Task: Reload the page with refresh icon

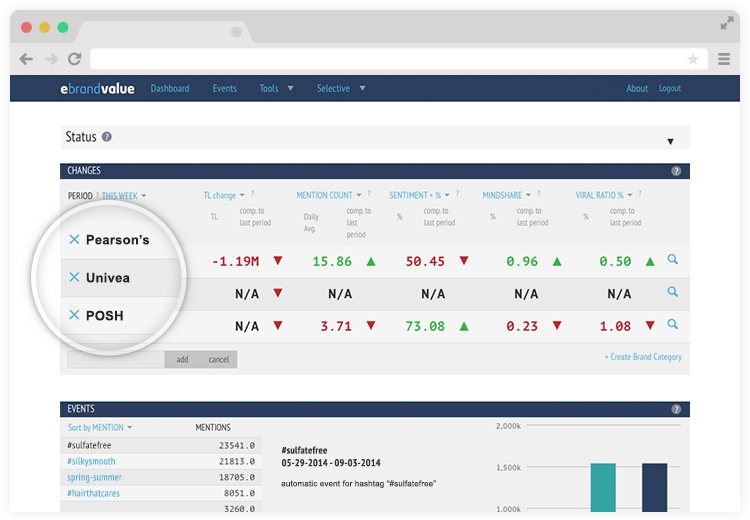Action: 74,59
